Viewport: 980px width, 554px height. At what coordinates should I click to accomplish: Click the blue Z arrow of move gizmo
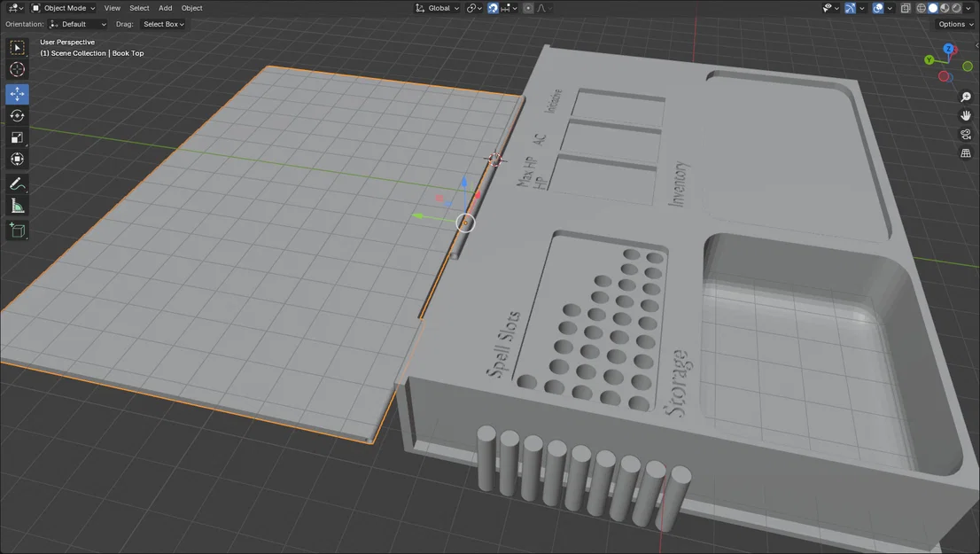pos(463,182)
